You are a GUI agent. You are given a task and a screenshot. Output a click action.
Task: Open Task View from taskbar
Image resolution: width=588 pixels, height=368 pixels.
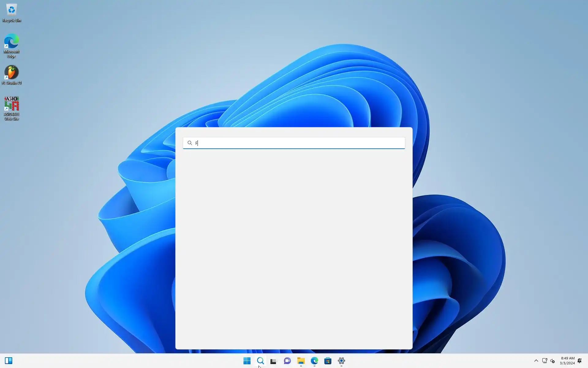273,361
